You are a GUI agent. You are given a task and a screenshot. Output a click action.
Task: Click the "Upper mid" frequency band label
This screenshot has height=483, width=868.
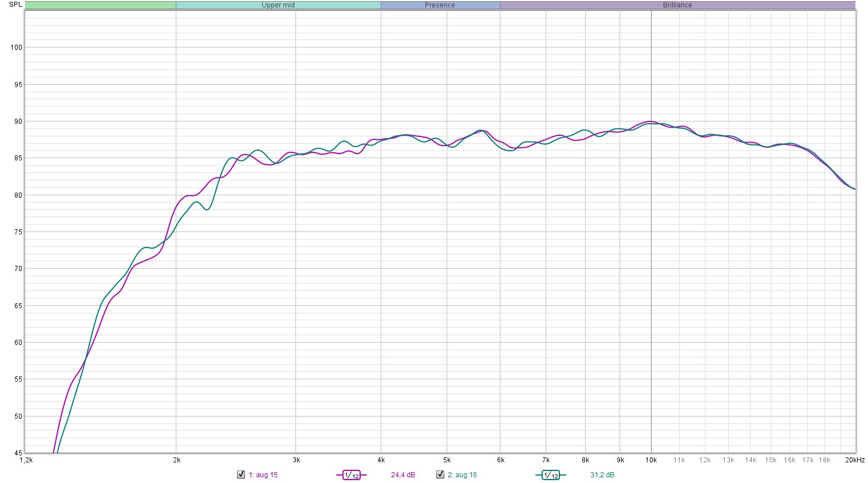tap(278, 5)
